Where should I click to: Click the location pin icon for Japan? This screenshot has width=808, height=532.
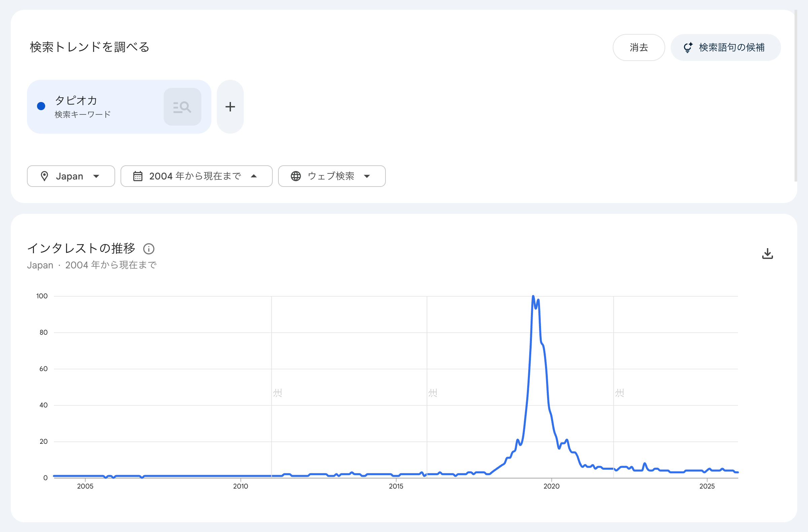44,176
